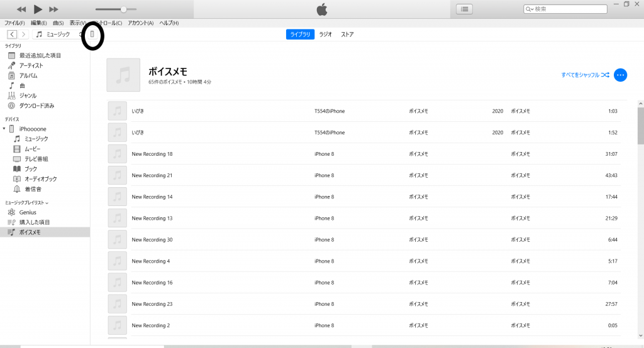This screenshot has height=348, width=644.
Task: Focus the 検索 search field
Action: click(565, 9)
